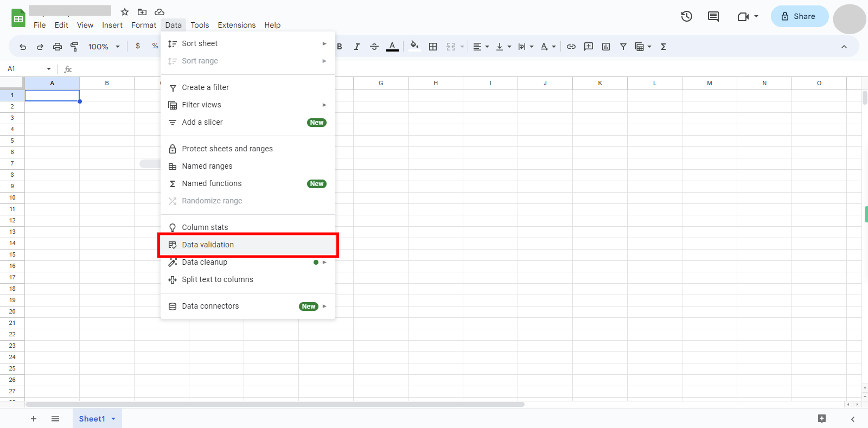868x428 pixels.
Task: Open the horizontal align dropdown
Action: pyautogui.click(x=481, y=47)
